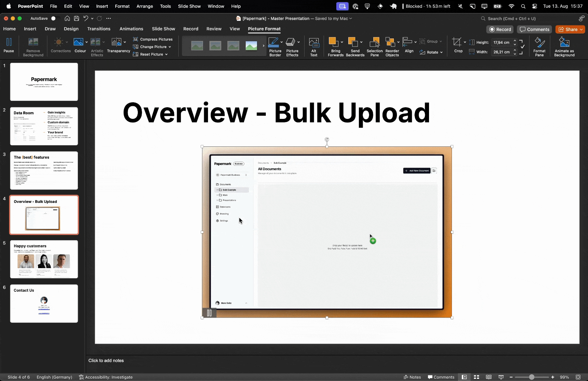Viewport: 588px width, 381px height.
Task: Click the Width input field
Action: pyautogui.click(x=502, y=52)
